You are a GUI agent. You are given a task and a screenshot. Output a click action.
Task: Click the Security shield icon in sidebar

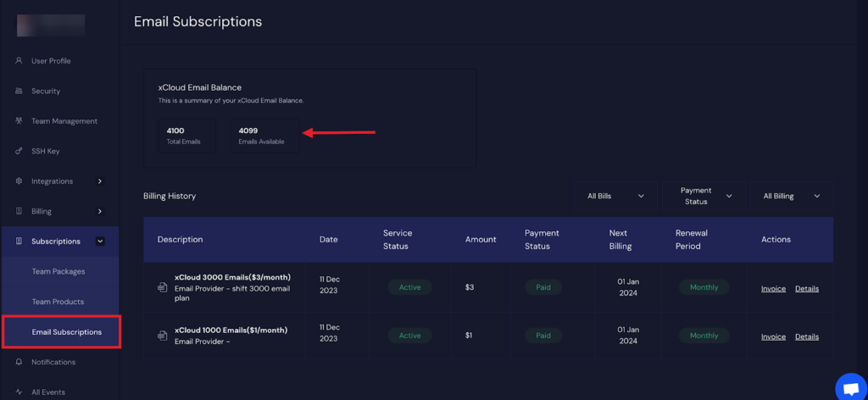coord(19,91)
